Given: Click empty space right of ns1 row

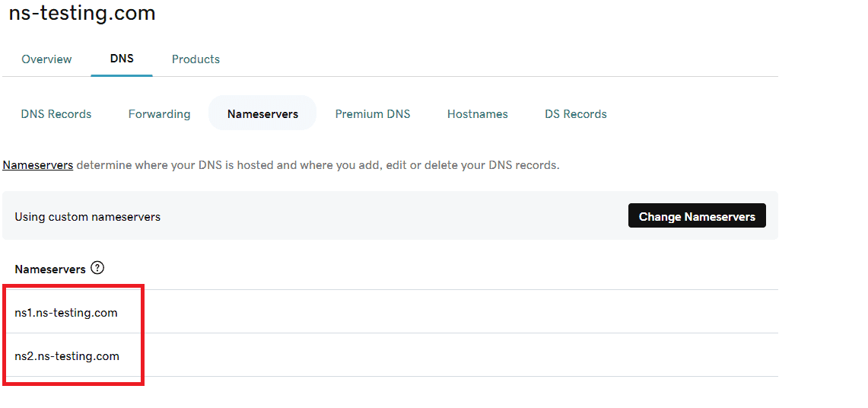Looking at the screenshot, I should pos(456,312).
